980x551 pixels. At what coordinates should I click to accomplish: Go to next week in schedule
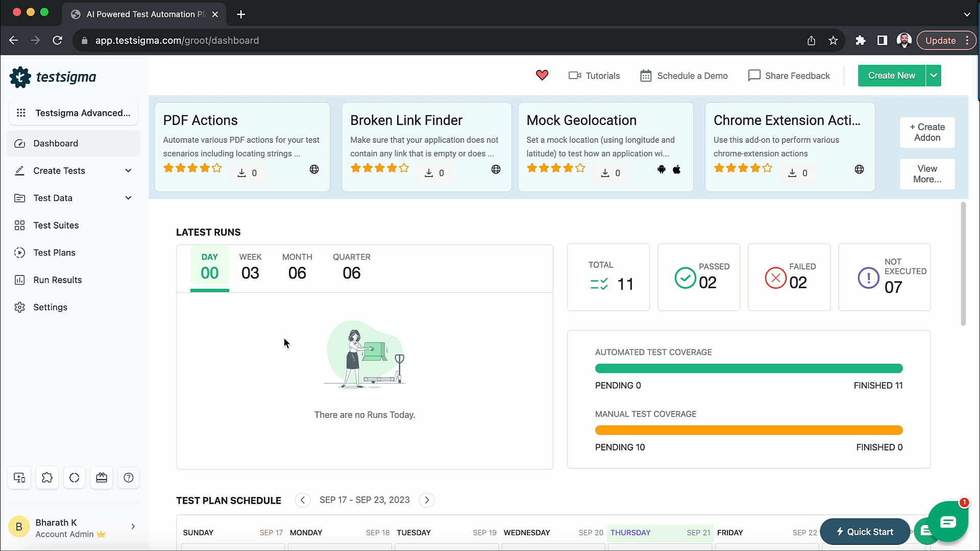[427, 500]
